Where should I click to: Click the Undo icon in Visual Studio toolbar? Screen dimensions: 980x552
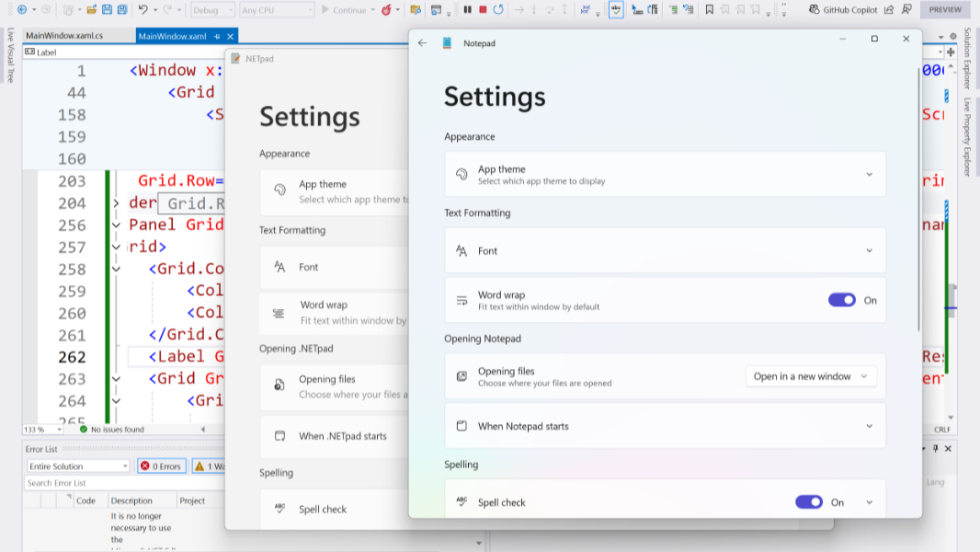tap(142, 9)
